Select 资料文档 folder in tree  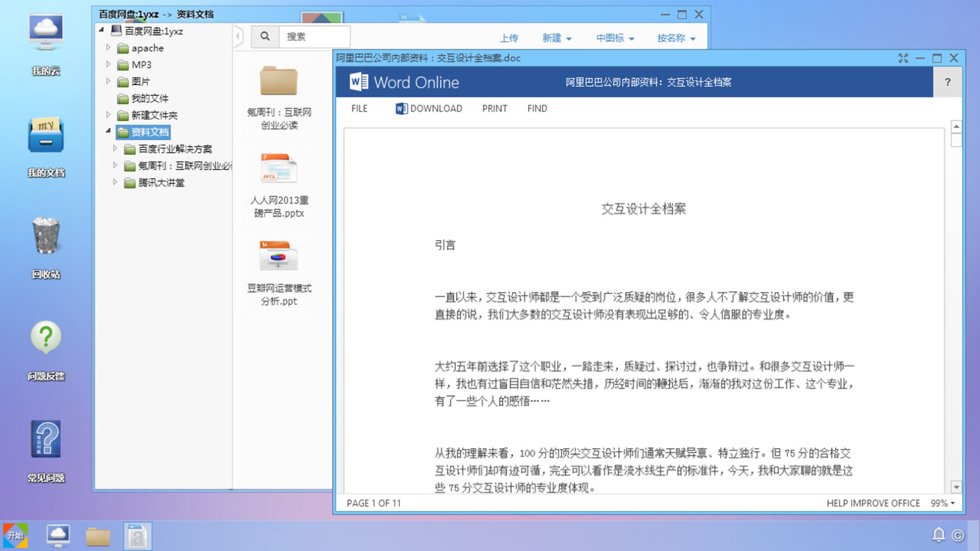(143, 132)
